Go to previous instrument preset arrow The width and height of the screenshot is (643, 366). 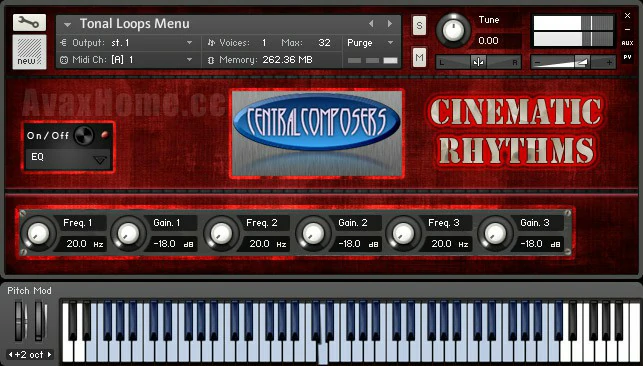371,24
